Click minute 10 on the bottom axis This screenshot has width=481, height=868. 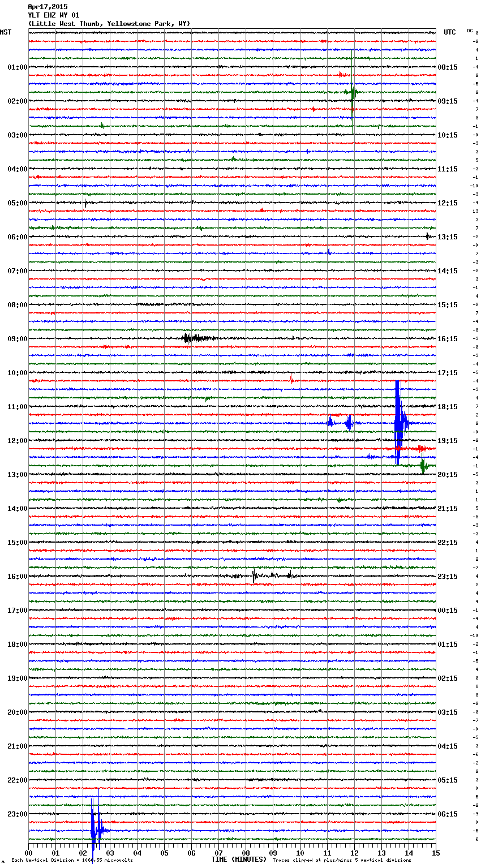[x=300, y=853]
